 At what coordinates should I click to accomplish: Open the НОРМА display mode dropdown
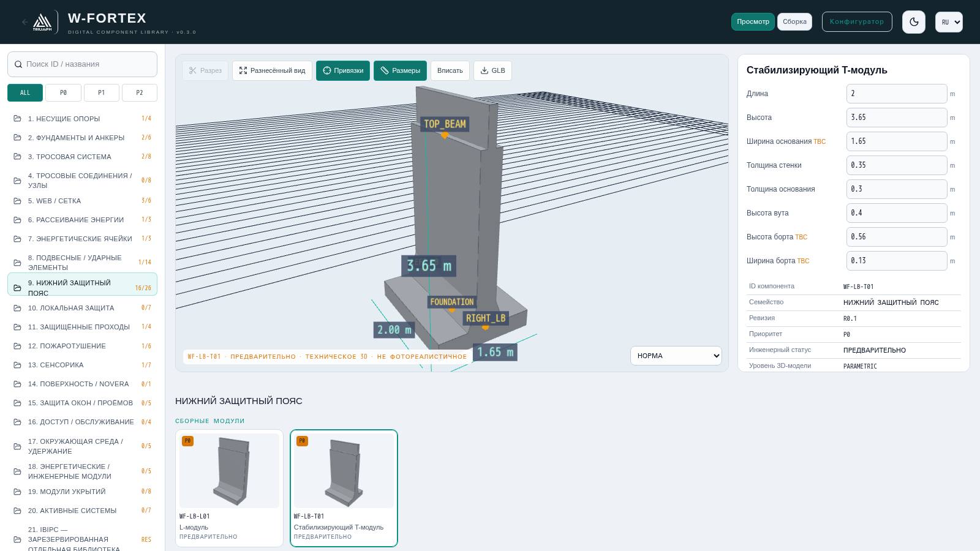tap(676, 356)
